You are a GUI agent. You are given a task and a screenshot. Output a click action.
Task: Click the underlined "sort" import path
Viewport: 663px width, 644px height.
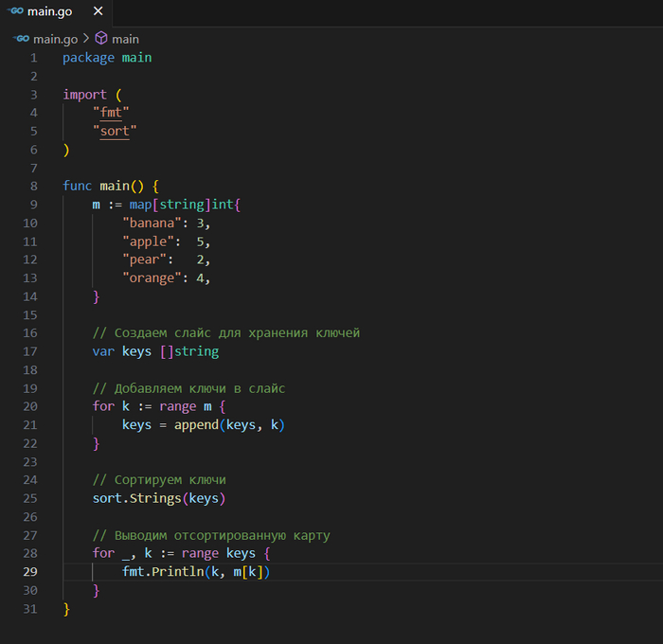tap(115, 131)
